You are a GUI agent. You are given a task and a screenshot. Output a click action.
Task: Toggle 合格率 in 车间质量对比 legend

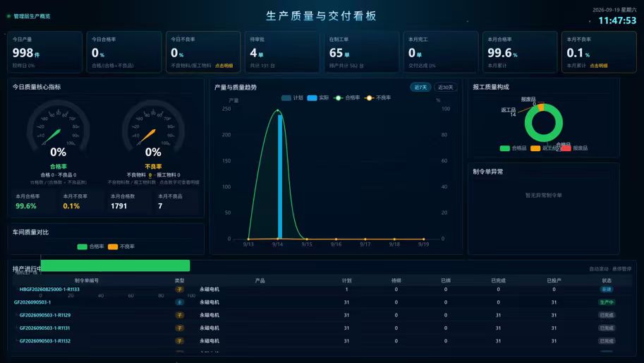click(90, 246)
